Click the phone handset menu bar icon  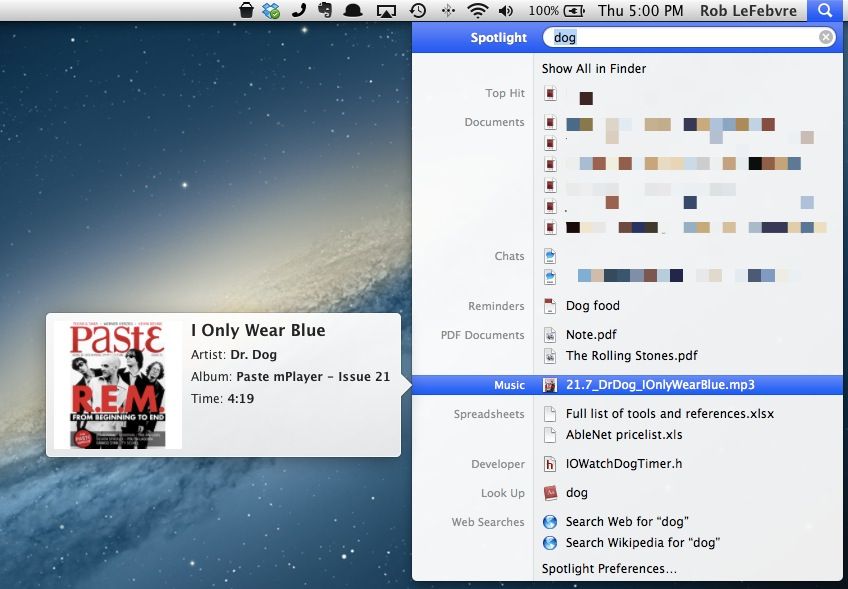click(298, 11)
